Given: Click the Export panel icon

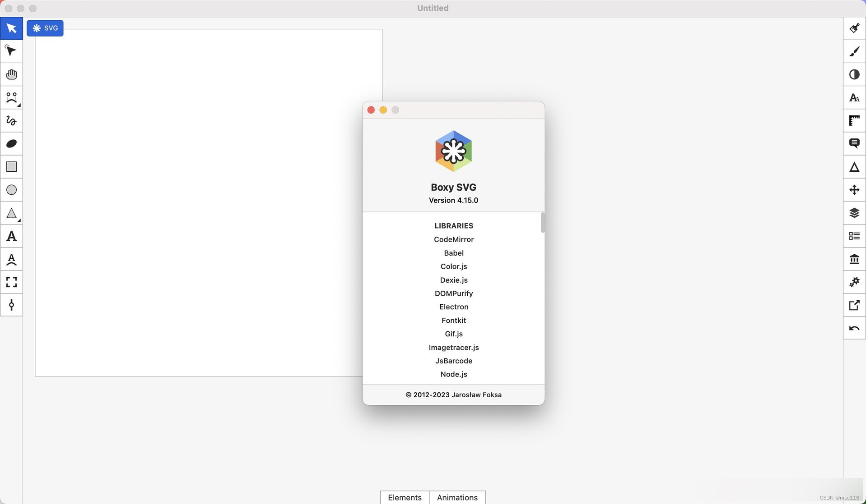Looking at the screenshot, I should coord(854,305).
